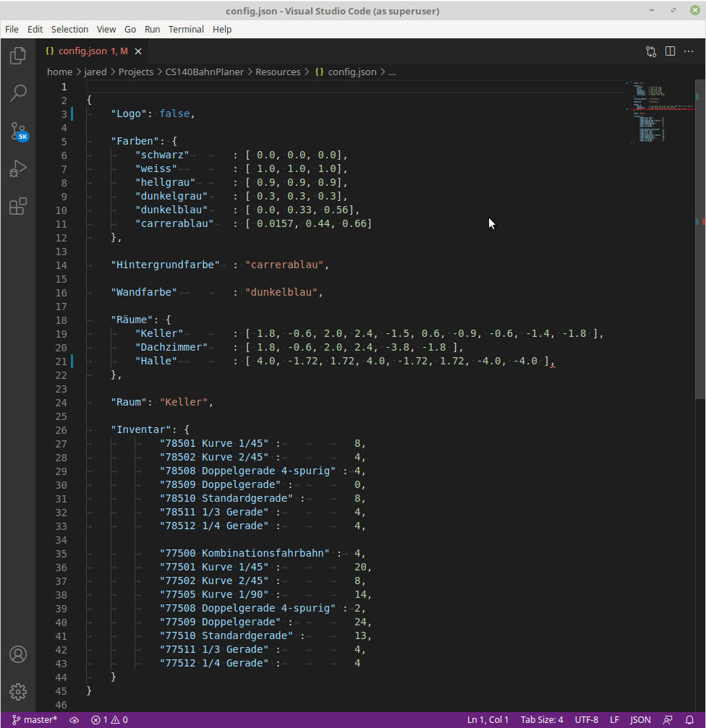Click errors and warnings count in status bar
This screenshot has height=728, width=706.
[109, 720]
